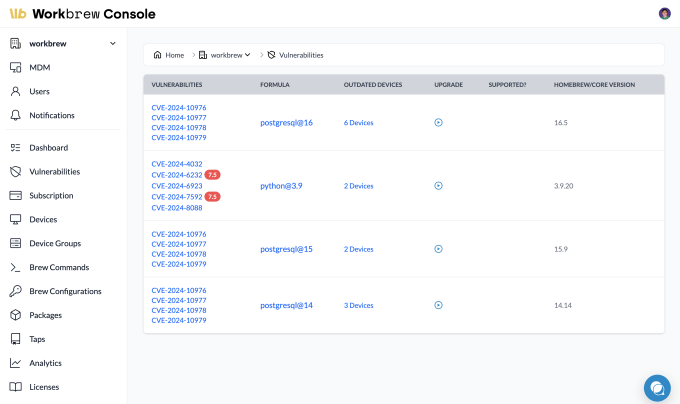The image size is (680, 404).
Task: Open the postgresql@16 formula link
Action: click(x=286, y=122)
